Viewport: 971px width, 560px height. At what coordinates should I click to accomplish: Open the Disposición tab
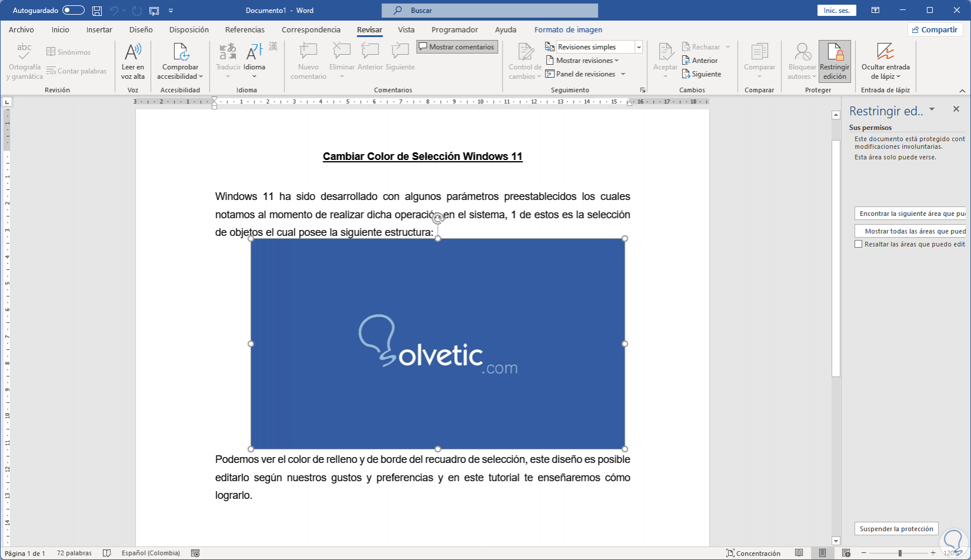(189, 29)
